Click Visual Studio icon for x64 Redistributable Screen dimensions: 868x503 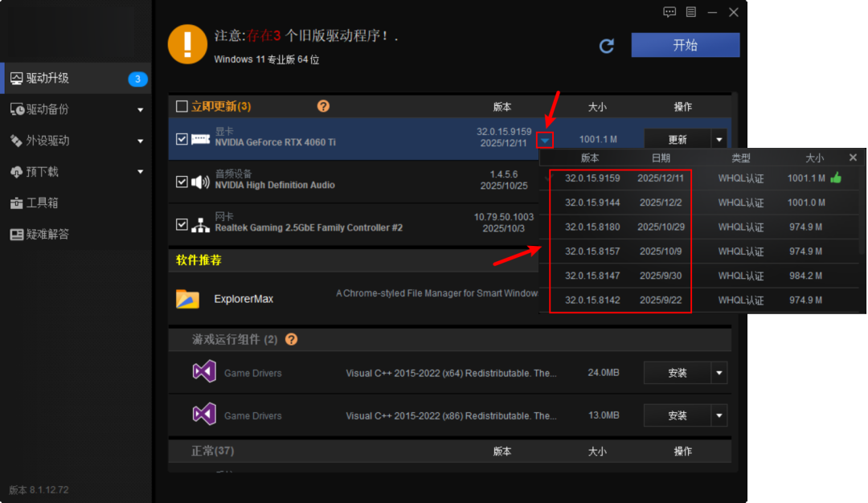(x=204, y=372)
